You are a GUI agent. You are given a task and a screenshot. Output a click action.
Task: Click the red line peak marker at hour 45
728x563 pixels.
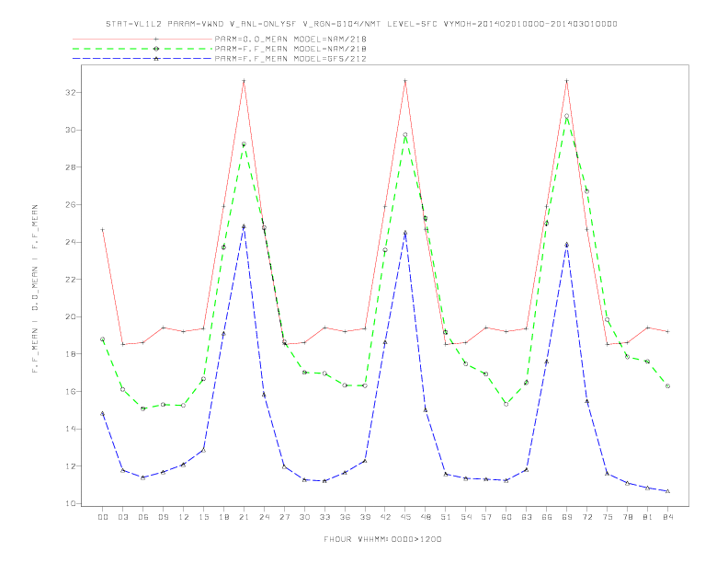pyautogui.click(x=405, y=81)
